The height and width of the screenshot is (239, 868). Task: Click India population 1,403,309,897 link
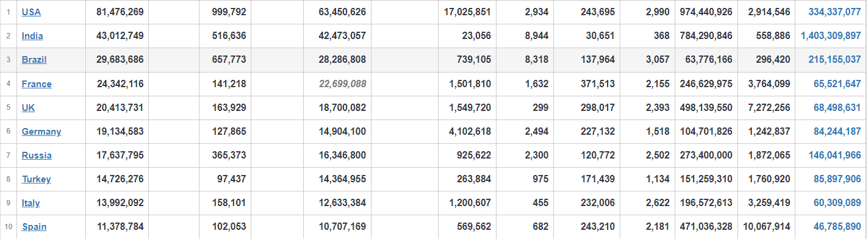tap(831, 36)
